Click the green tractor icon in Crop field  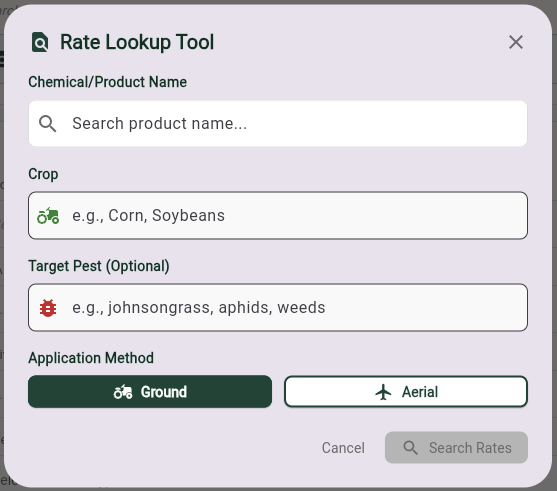click(48, 216)
